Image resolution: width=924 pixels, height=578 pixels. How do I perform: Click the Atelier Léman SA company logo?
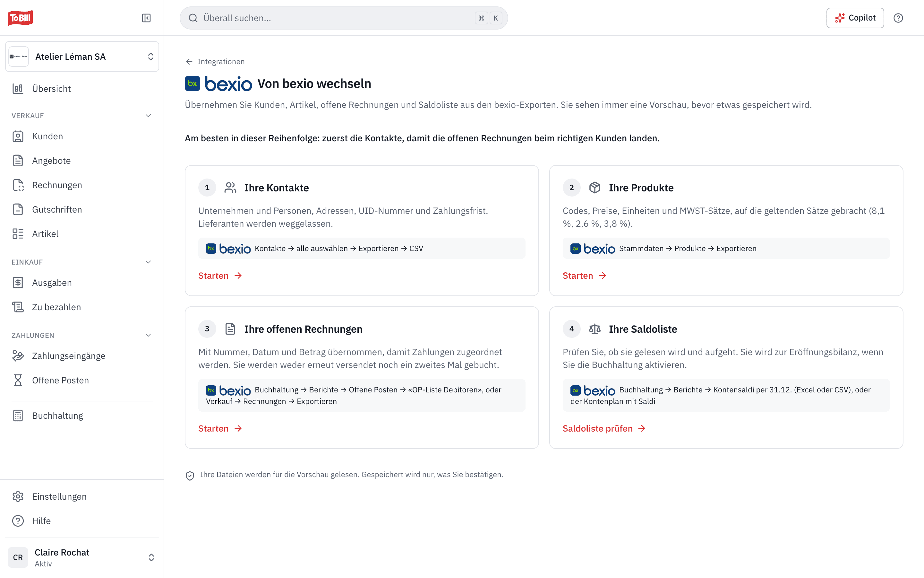coord(18,57)
